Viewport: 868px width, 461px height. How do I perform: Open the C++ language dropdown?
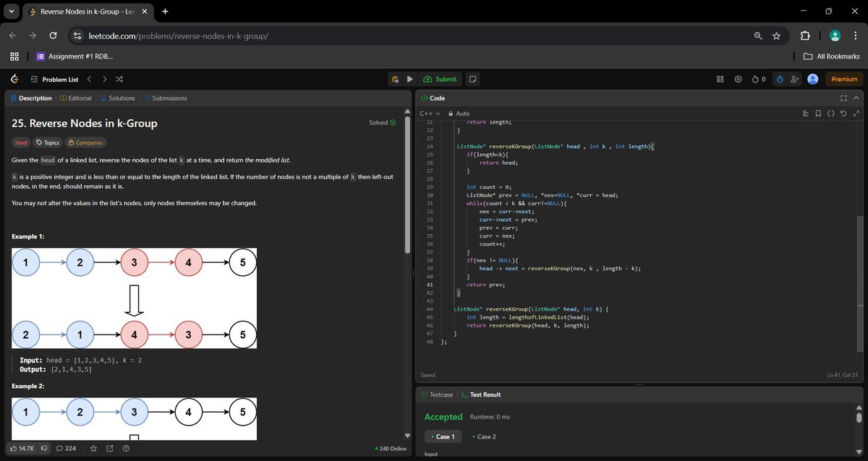pyautogui.click(x=429, y=113)
